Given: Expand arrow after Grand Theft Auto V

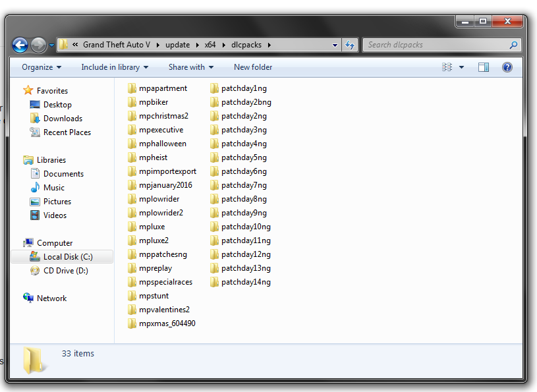Looking at the screenshot, I should point(158,45).
